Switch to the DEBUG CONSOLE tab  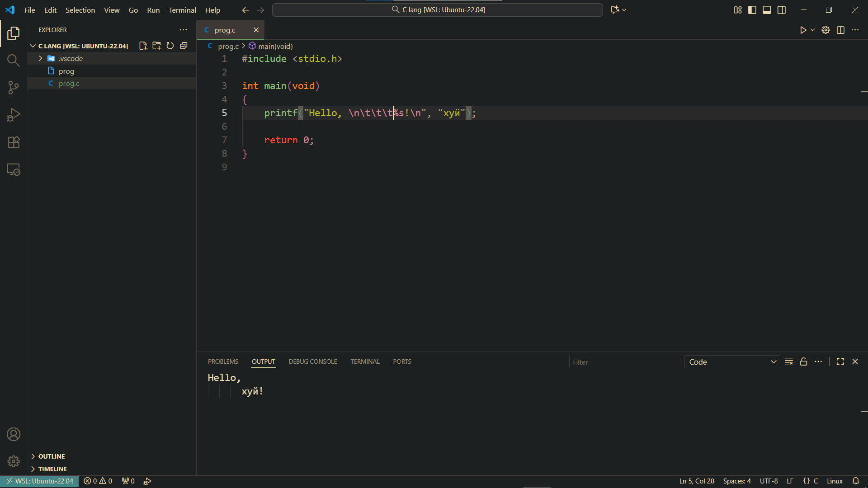click(312, 361)
